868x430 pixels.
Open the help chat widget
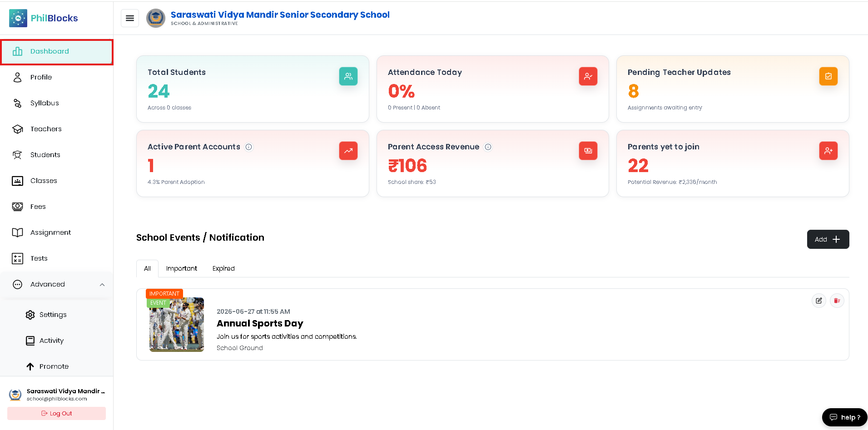coord(844,417)
